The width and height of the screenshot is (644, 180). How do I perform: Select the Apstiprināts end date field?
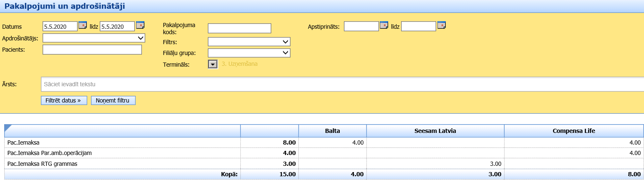click(x=418, y=26)
